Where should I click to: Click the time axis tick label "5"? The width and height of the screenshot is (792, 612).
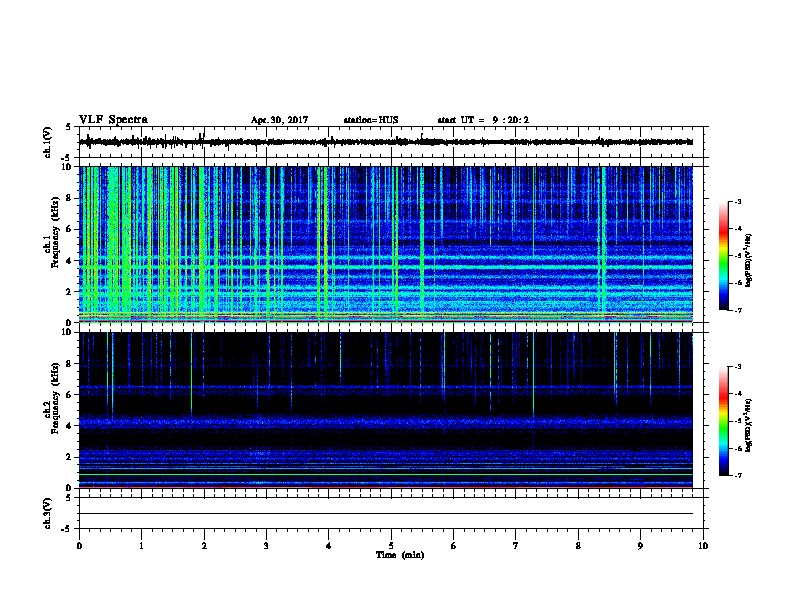(391, 546)
